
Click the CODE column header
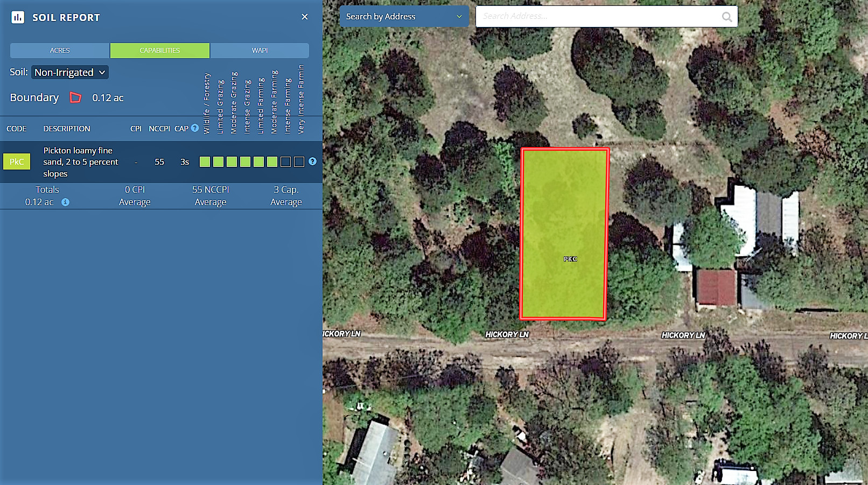pos(17,129)
